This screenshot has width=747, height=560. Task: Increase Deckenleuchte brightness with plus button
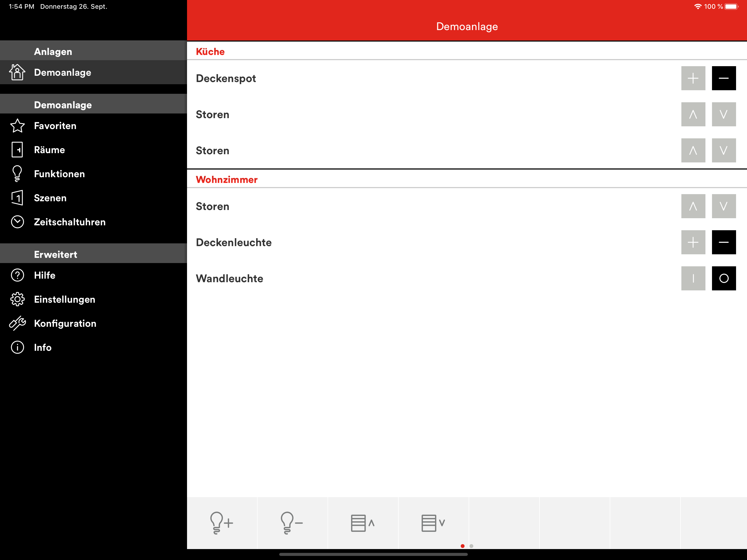[x=693, y=242]
